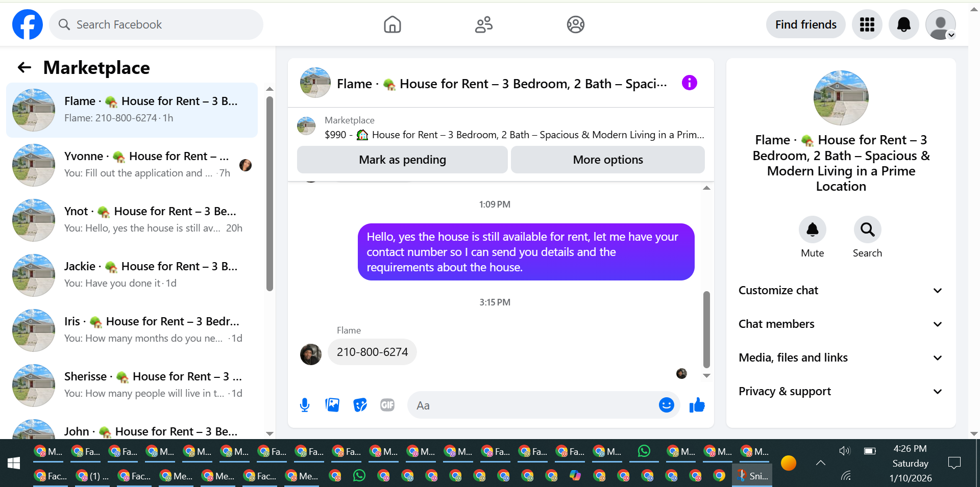Viewport: 980px width, 487px height.
Task: Open the GIF picker
Action: pyautogui.click(x=387, y=405)
